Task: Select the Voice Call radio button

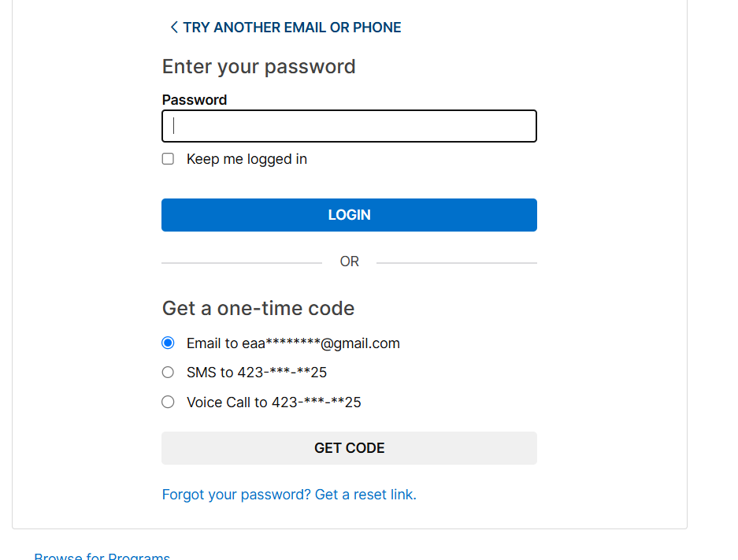Action: [168, 402]
